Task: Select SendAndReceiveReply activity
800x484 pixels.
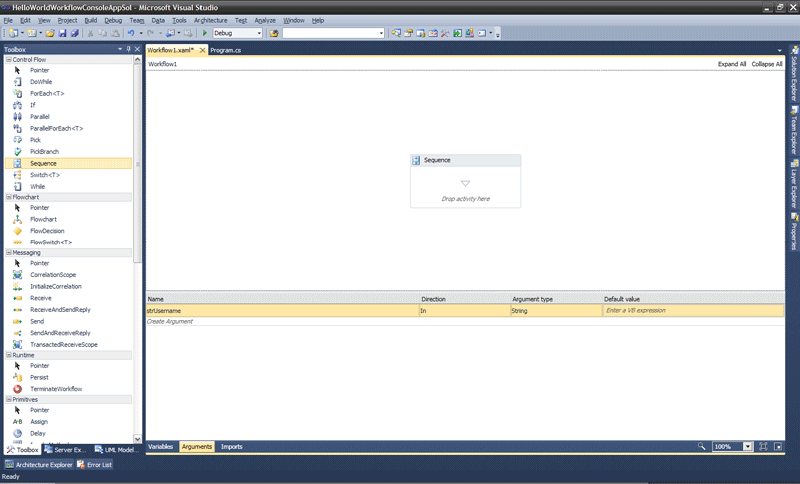Action: coord(60,333)
